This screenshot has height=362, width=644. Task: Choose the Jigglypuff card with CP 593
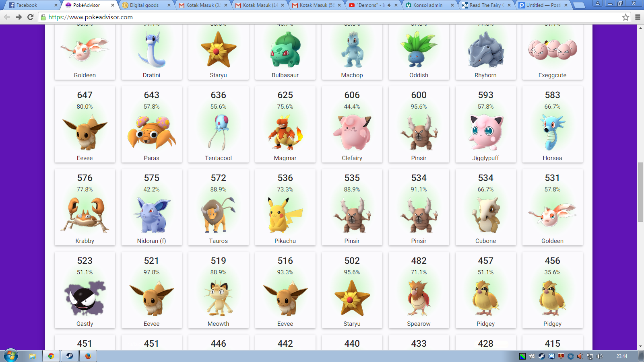(485, 125)
